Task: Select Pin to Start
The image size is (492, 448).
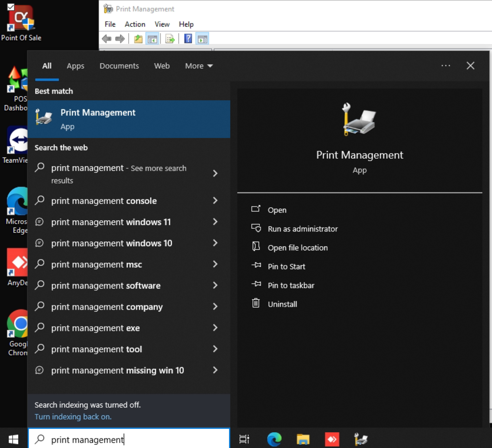Action: click(x=278, y=266)
